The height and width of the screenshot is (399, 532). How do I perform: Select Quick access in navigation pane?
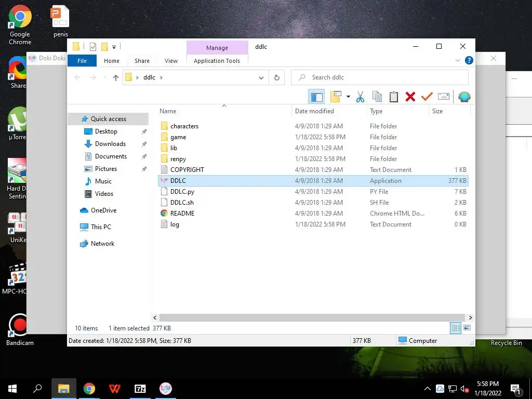[108, 119]
